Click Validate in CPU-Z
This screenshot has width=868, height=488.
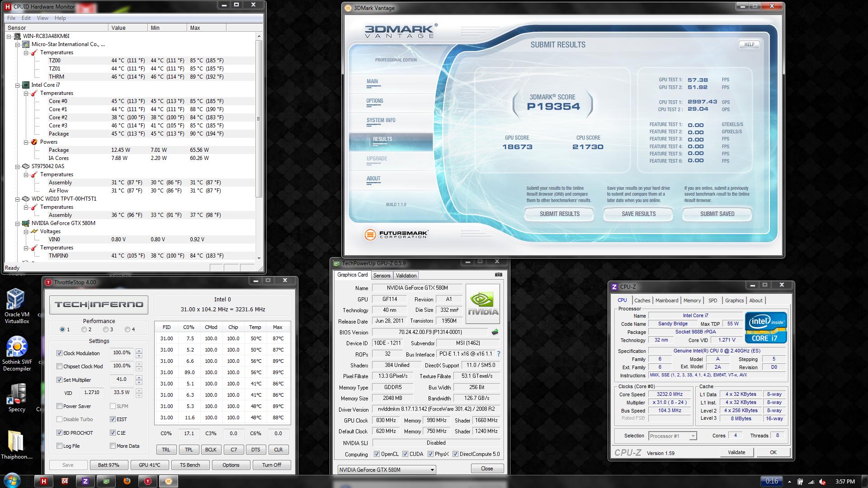pos(736,452)
